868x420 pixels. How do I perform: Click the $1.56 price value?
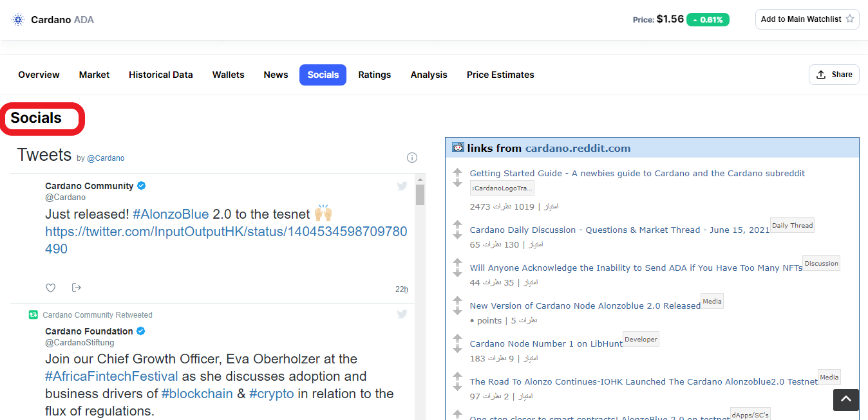click(x=670, y=19)
